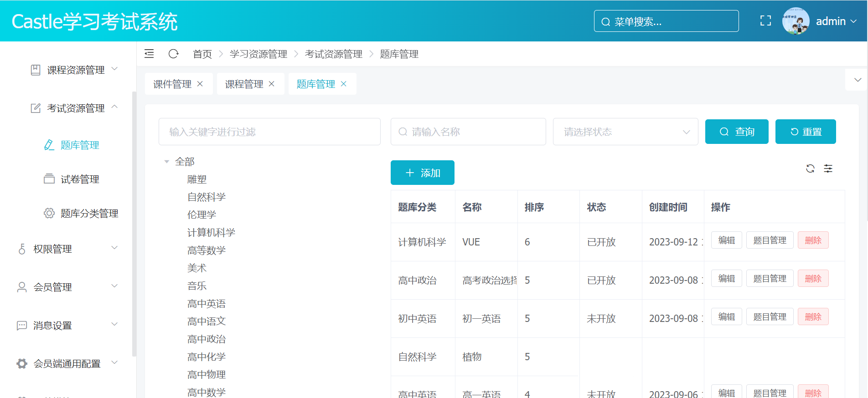Click the 添加 button
The image size is (868, 398).
[x=422, y=173]
